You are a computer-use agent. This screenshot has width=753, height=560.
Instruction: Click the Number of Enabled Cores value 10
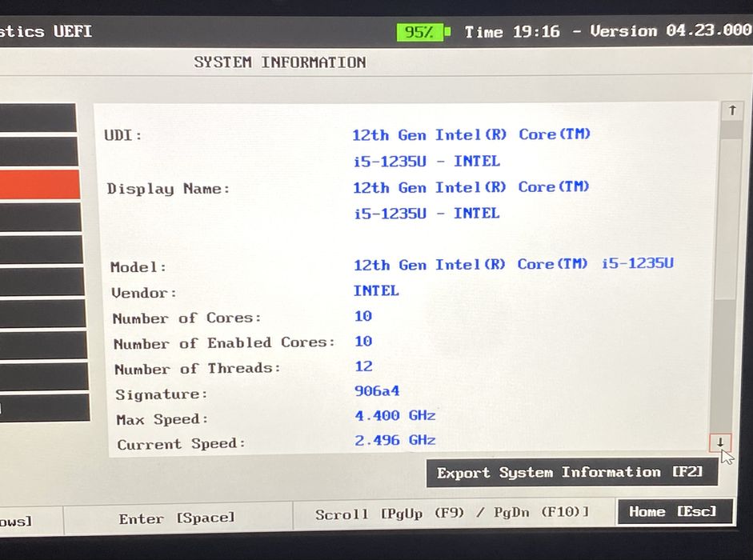point(363,342)
